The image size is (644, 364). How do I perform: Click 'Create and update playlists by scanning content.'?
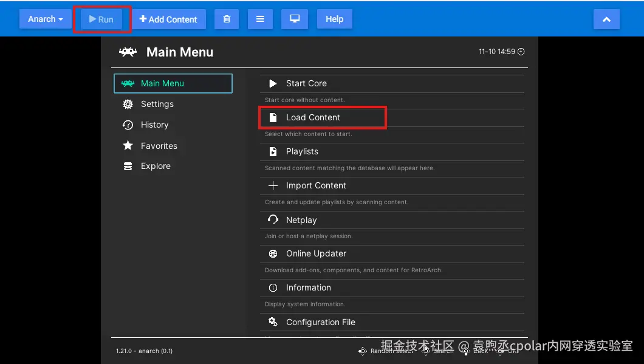point(337,202)
